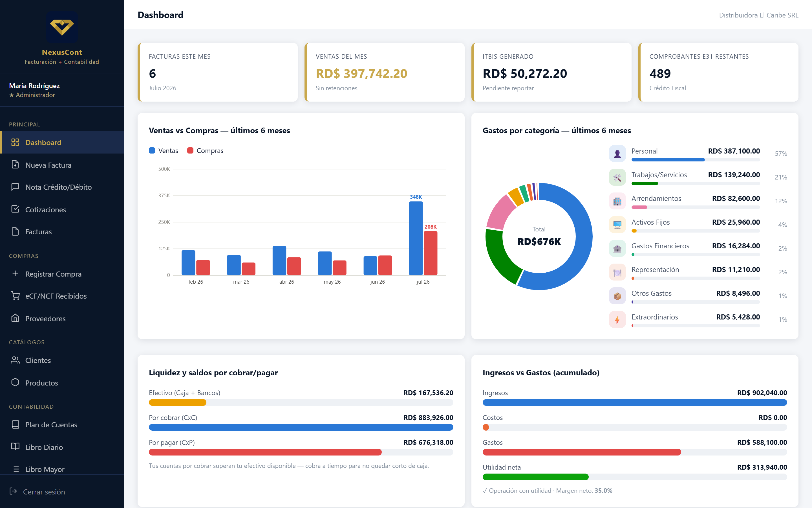Click the Registrar Compra plus icon
The height and width of the screenshot is (508, 812).
click(x=15, y=273)
